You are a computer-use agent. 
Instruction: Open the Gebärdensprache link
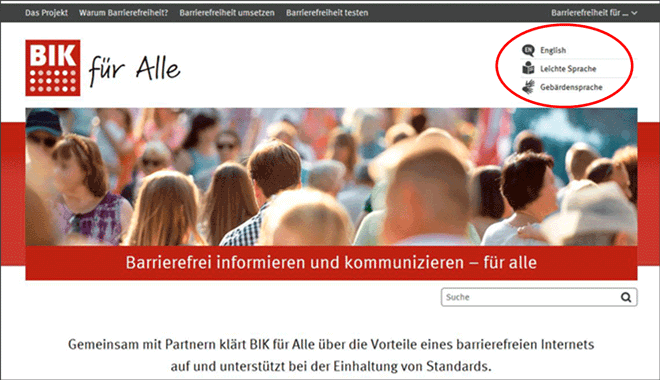(x=571, y=87)
